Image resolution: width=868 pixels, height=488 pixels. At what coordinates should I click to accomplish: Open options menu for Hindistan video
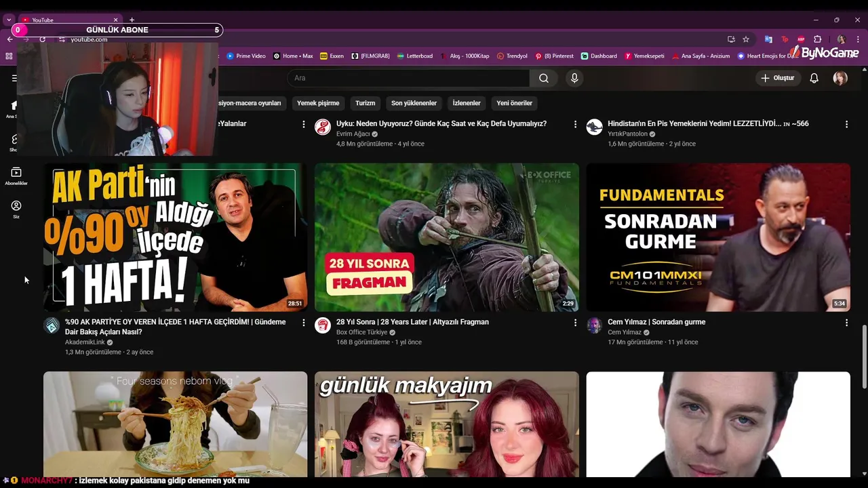pyautogui.click(x=846, y=124)
